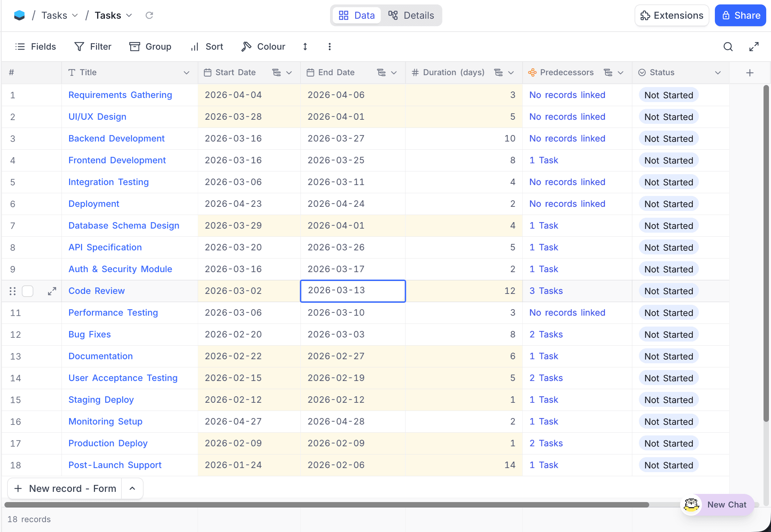Expand the New record form options chevron

(132, 488)
